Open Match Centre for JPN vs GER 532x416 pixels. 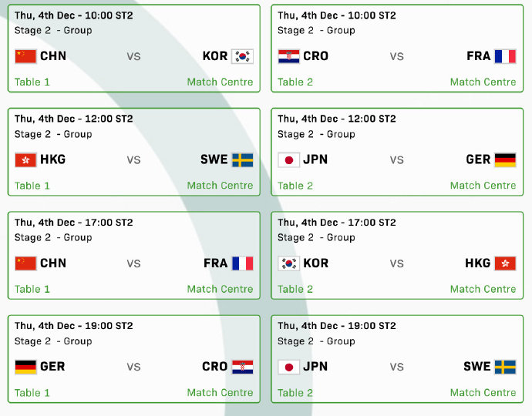[x=483, y=185]
